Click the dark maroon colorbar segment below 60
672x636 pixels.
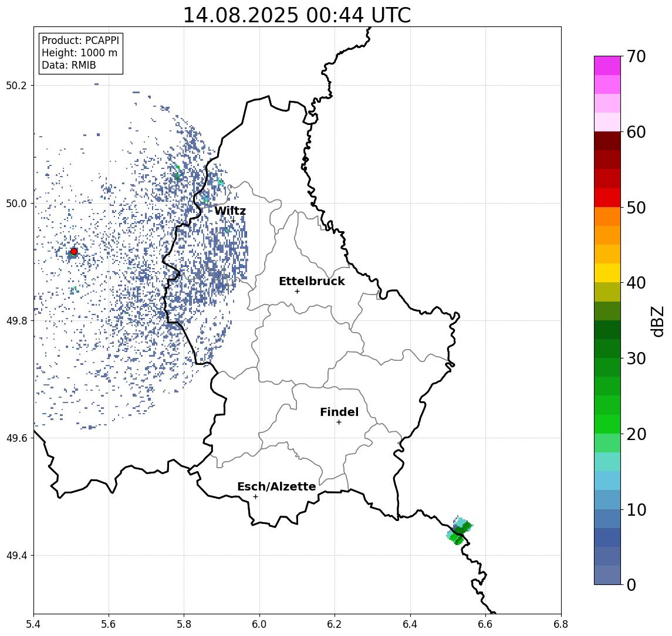[607, 141]
